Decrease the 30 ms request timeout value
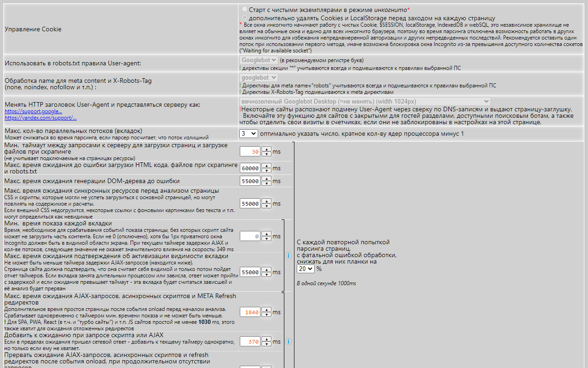The height and width of the screenshot is (368, 588). [x=266, y=154]
